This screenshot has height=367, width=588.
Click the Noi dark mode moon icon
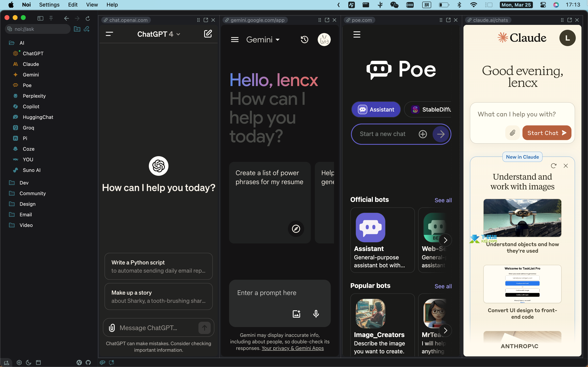(29, 362)
